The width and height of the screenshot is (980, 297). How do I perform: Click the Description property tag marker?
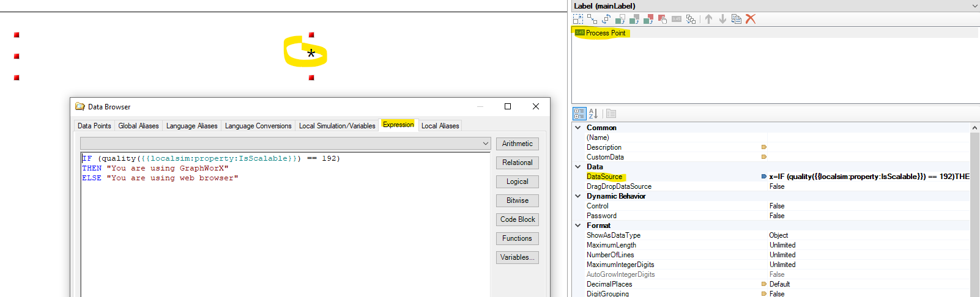pos(763,147)
